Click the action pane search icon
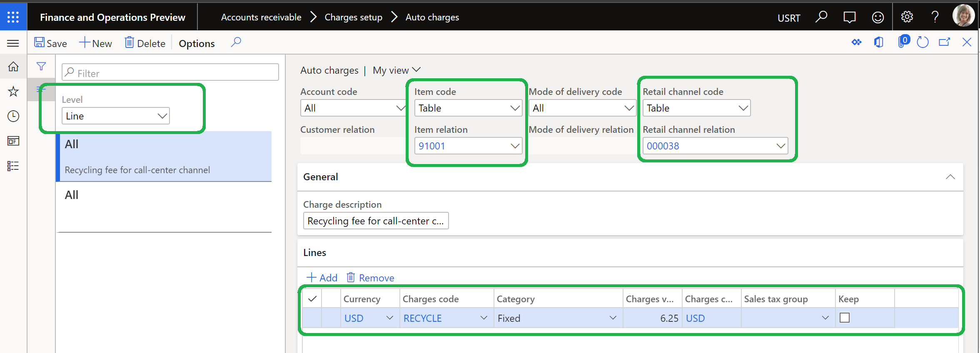 point(236,42)
